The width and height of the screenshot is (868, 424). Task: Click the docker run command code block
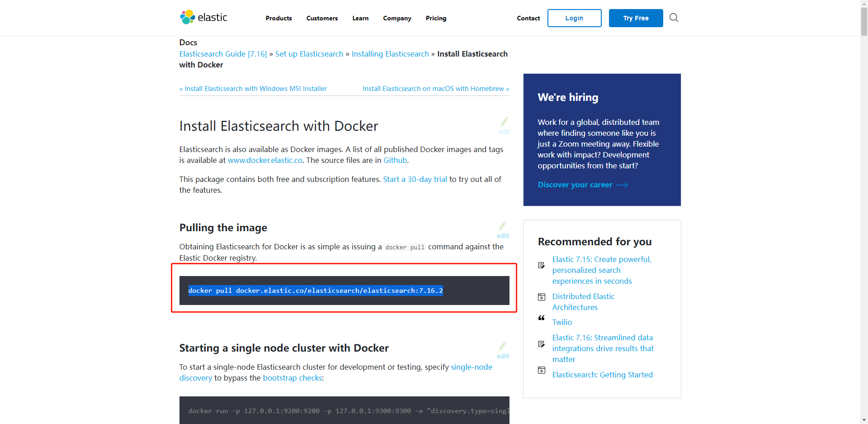click(344, 410)
